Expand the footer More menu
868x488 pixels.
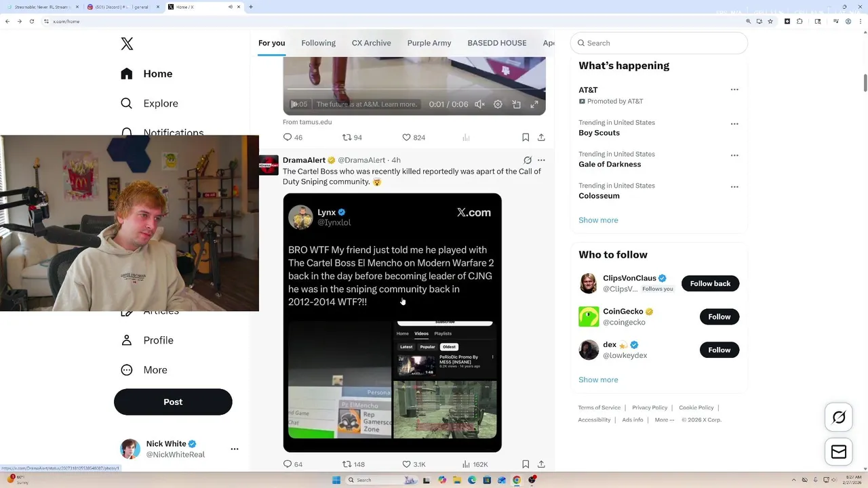(x=665, y=420)
